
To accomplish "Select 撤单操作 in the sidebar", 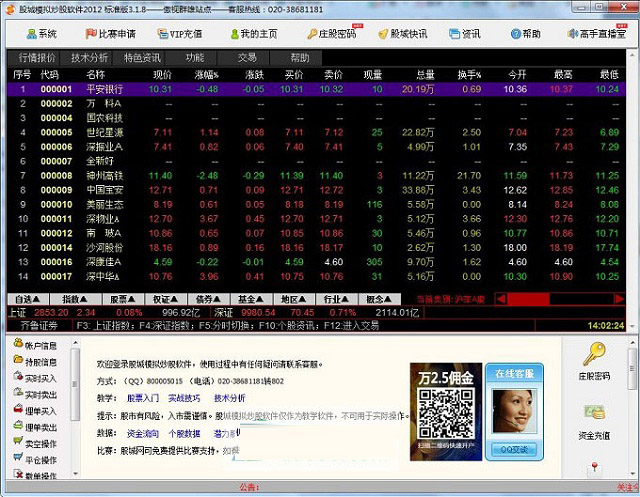I will [x=35, y=475].
